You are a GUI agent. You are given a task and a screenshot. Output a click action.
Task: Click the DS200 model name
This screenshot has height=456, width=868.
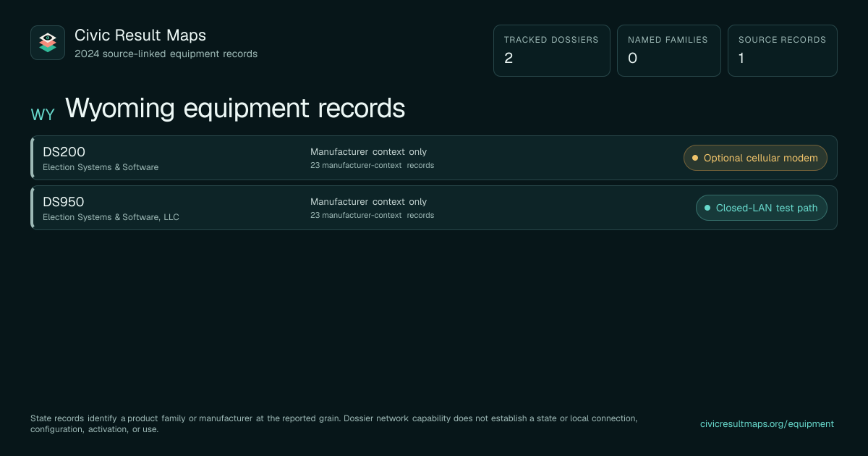pyautogui.click(x=64, y=152)
